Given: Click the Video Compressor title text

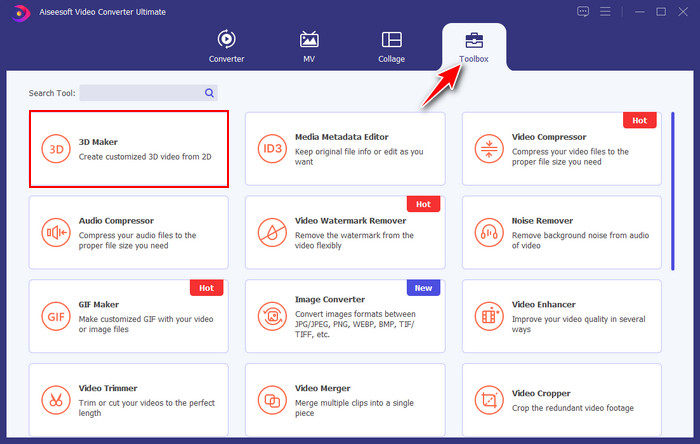Looking at the screenshot, I should tap(549, 137).
